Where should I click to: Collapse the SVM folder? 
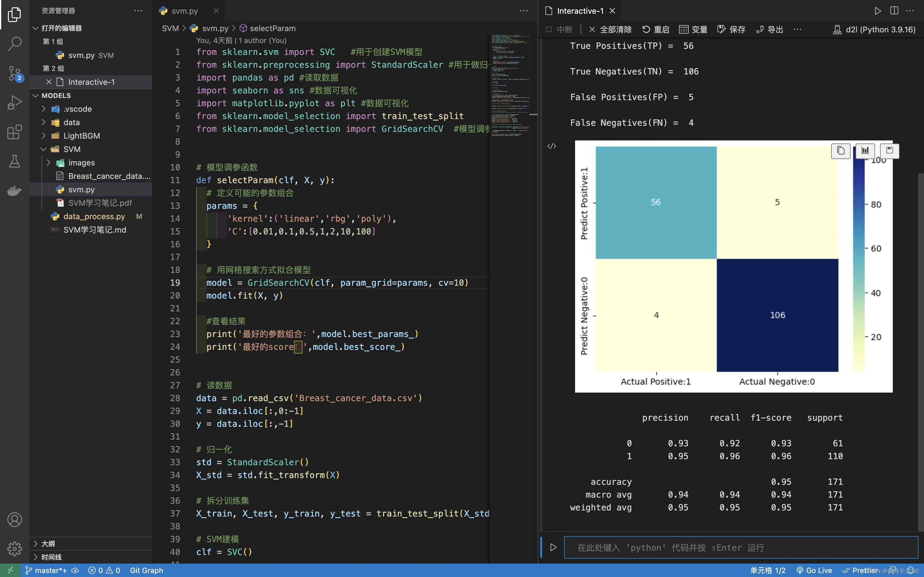pyautogui.click(x=71, y=149)
